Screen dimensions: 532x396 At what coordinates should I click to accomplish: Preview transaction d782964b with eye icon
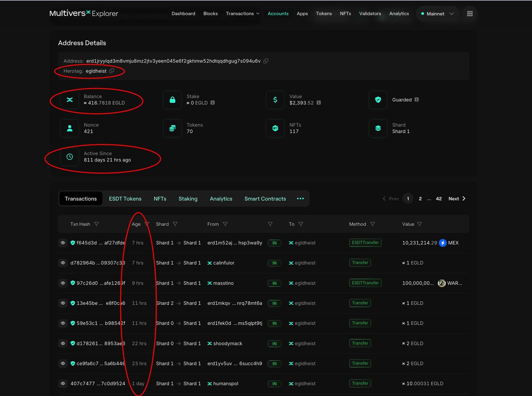[x=63, y=263]
